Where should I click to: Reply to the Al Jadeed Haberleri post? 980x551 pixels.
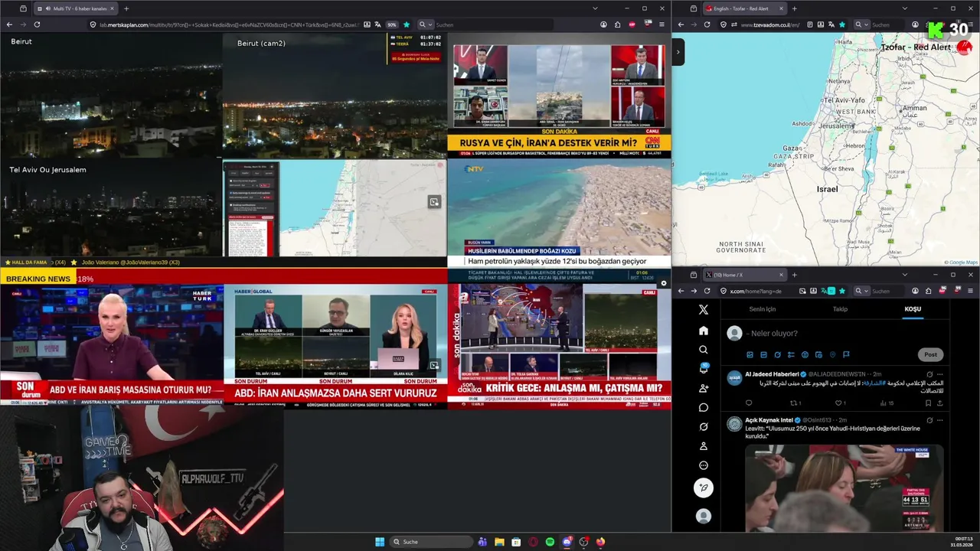click(749, 403)
